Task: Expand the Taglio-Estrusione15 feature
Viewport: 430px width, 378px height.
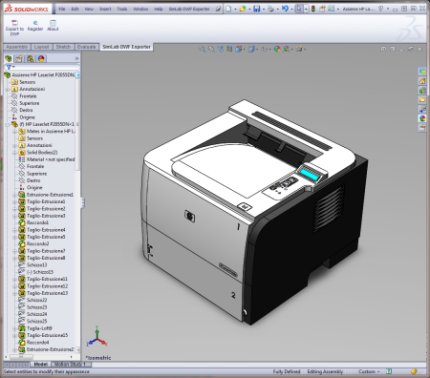Action: click(x=14, y=335)
